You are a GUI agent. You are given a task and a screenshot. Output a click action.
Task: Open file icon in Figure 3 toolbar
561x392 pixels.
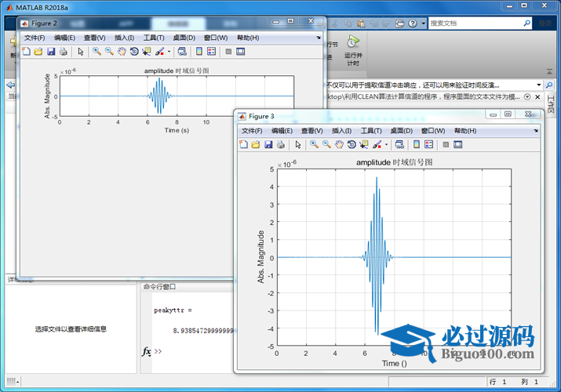pos(256,144)
